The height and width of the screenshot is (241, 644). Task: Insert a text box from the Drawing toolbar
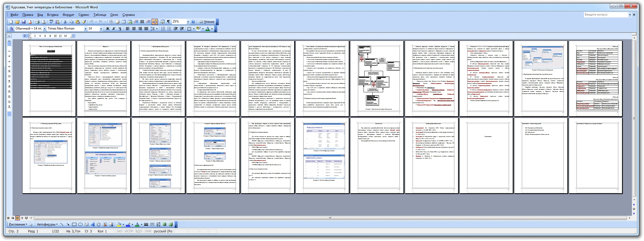click(x=86, y=224)
